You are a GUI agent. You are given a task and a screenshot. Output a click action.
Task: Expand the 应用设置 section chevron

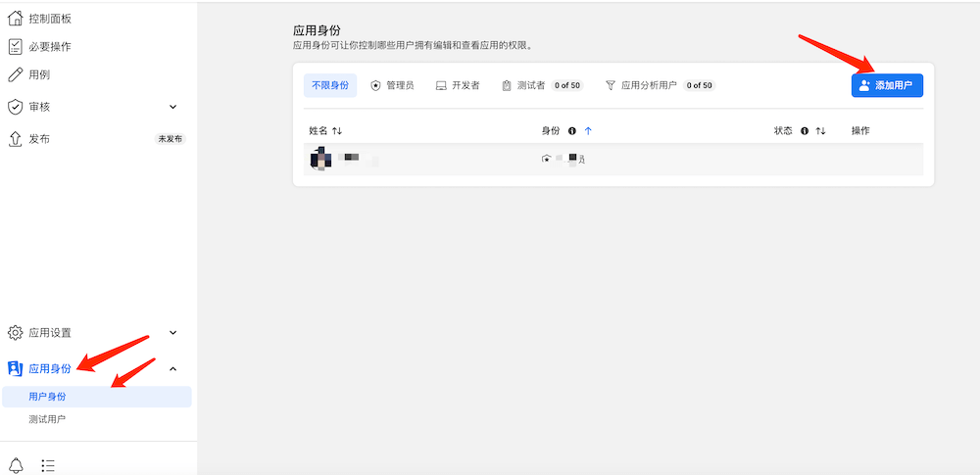[173, 333]
